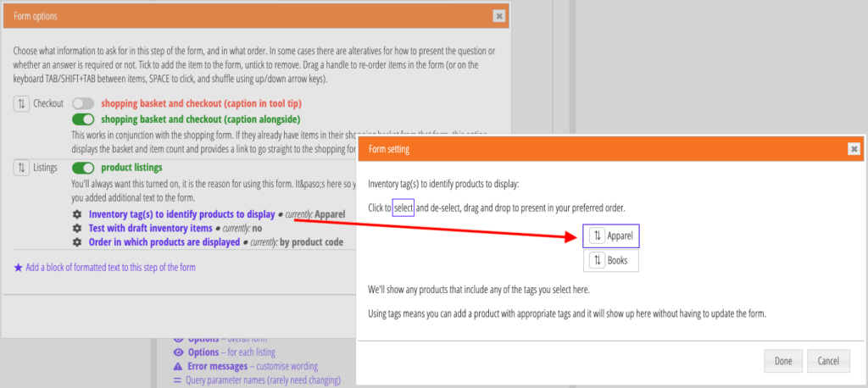Open Query parameter names link
The image size is (868, 388).
coord(264,380)
